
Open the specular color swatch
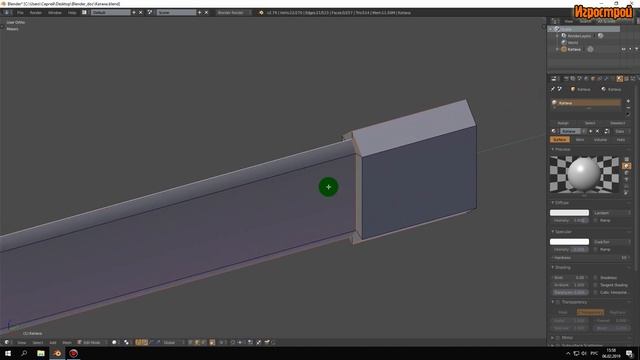pos(569,242)
